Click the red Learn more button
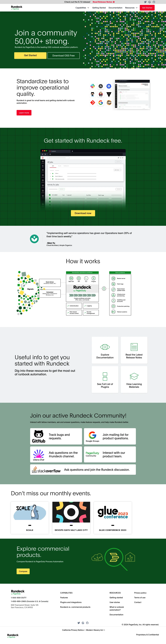The width and height of the screenshot is (166, 644). point(24,113)
